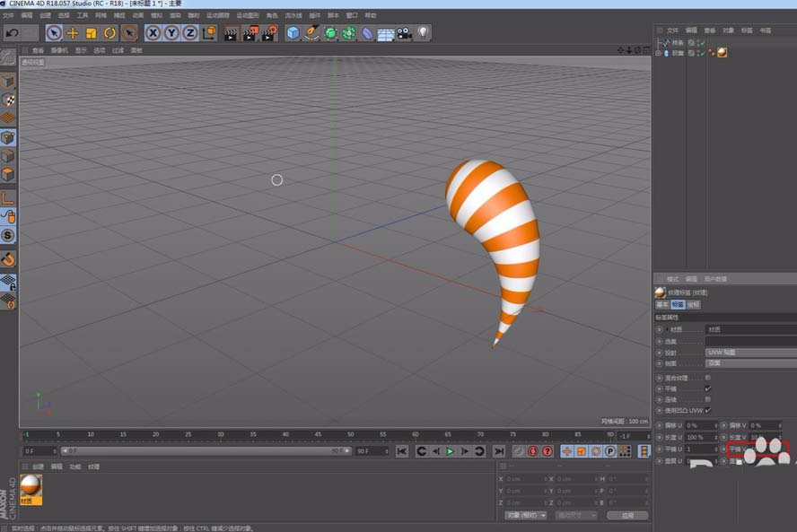Click the Camera object icon

(x=405, y=33)
